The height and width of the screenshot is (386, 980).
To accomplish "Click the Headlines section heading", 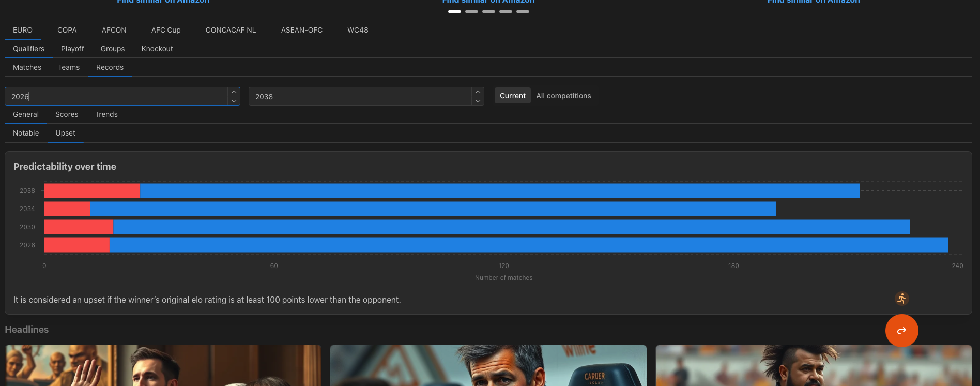I will tap(27, 330).
